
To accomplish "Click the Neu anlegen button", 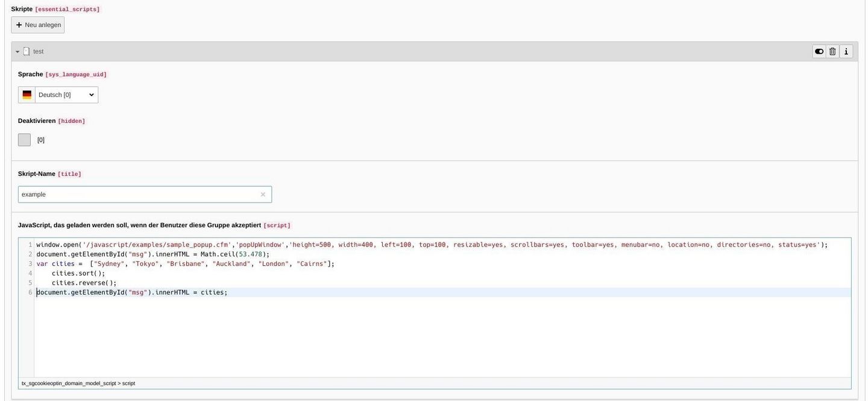I will pos(37,25).
